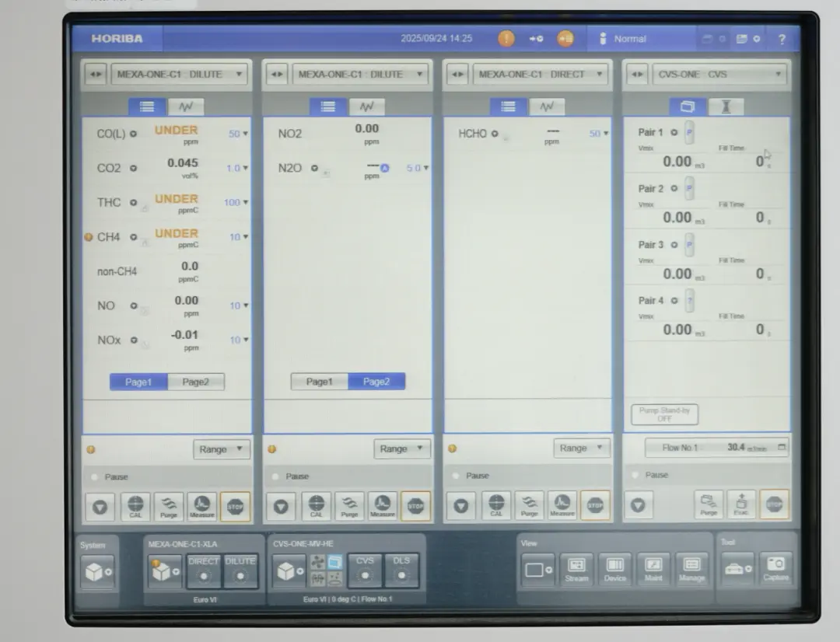Screen dimensions: 840x642
Task: Open the help question mark icon
Action: [782, 39]
